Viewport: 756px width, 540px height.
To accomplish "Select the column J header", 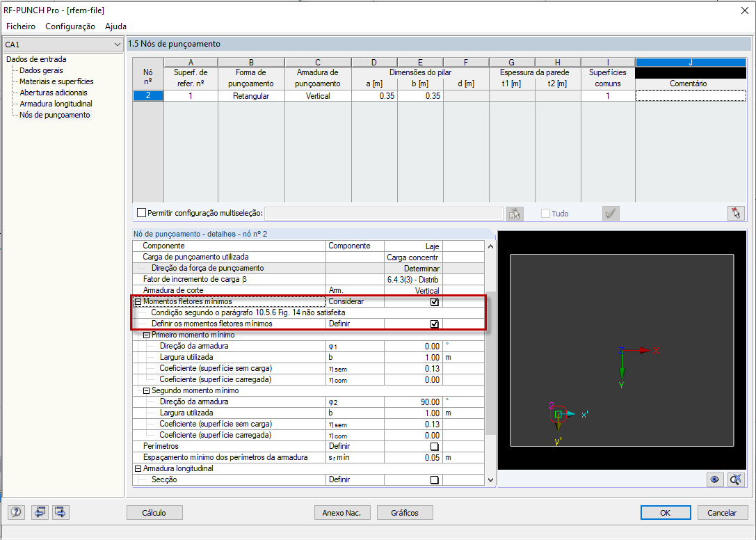I will click(691, 62).
